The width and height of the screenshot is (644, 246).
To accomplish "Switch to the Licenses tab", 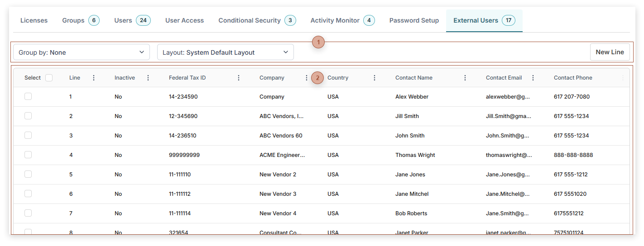I will point(34,20).
